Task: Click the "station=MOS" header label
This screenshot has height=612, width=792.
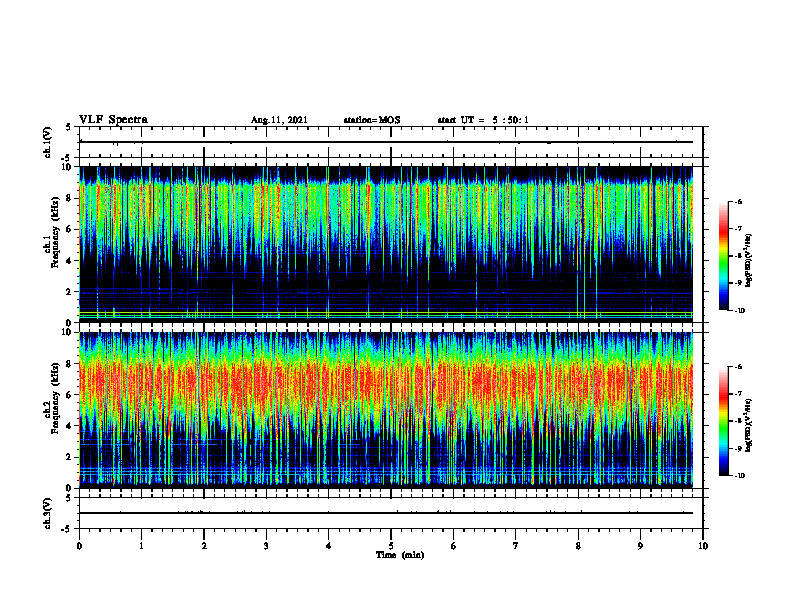Action: click(372, 120)
